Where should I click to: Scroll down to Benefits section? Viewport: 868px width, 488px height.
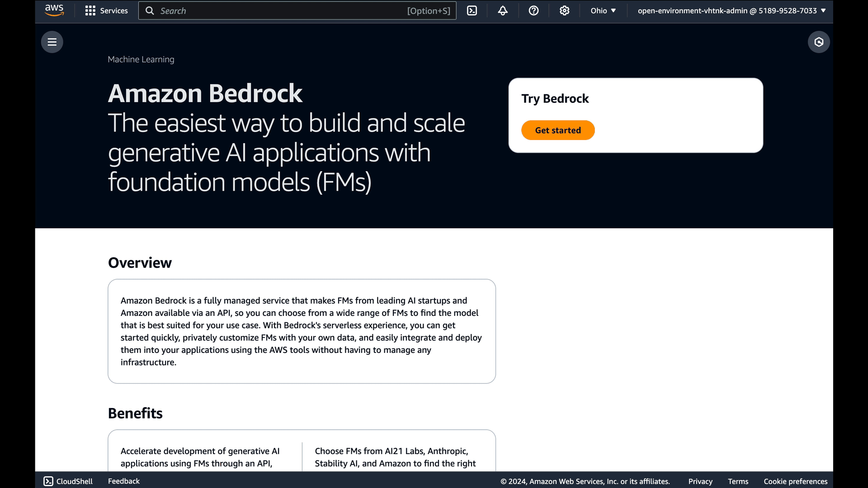(135, 413)
